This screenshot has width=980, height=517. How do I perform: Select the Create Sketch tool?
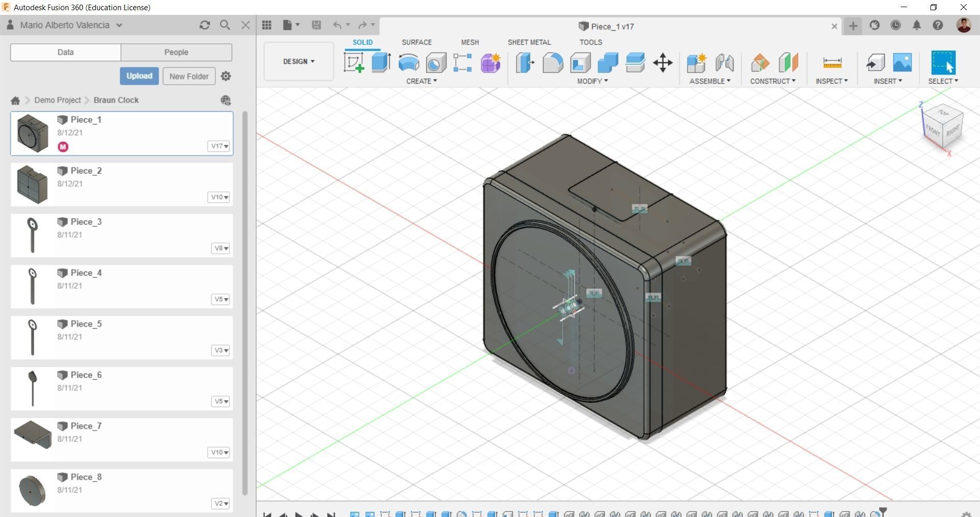354,63
